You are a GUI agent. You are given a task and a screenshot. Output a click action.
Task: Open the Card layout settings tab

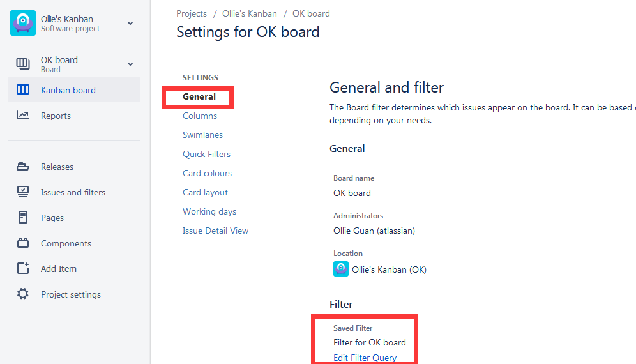click(x=205, y=192)
